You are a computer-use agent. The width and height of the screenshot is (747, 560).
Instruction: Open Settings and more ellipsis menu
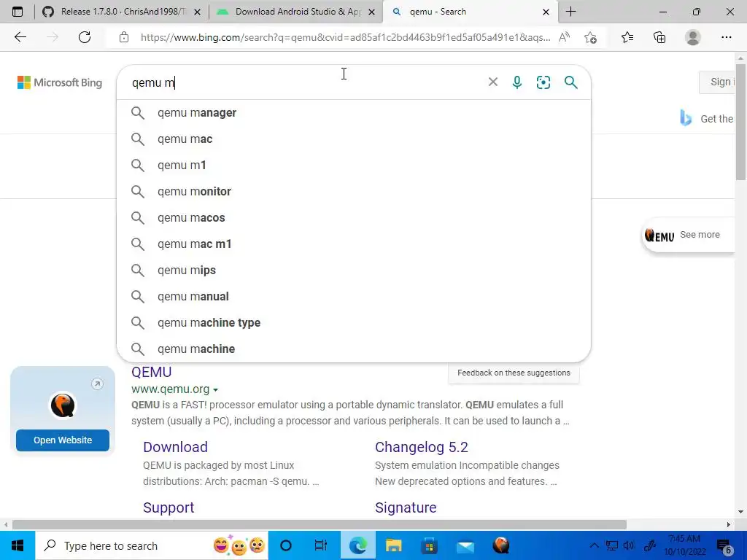(x=726, y=37)
